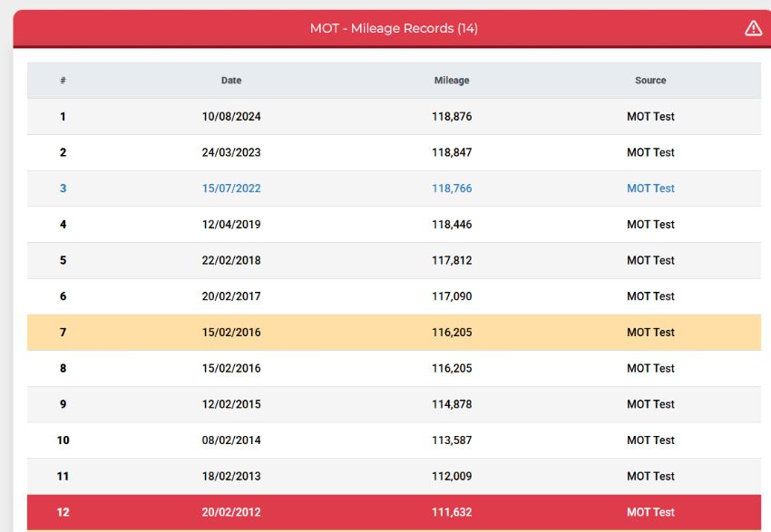This screenshot has width=771, height=532.
Task: Click the Source column header
Action: [x=650, y=80]
